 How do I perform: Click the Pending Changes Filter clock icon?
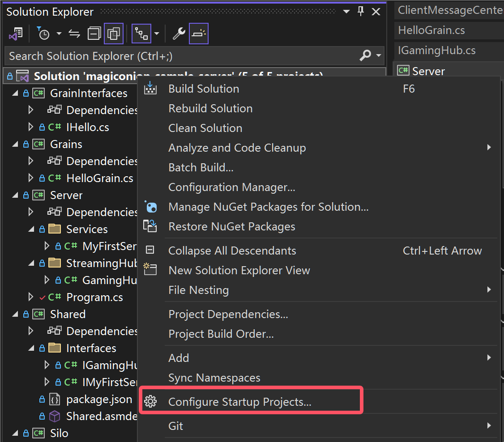point(44,34)
